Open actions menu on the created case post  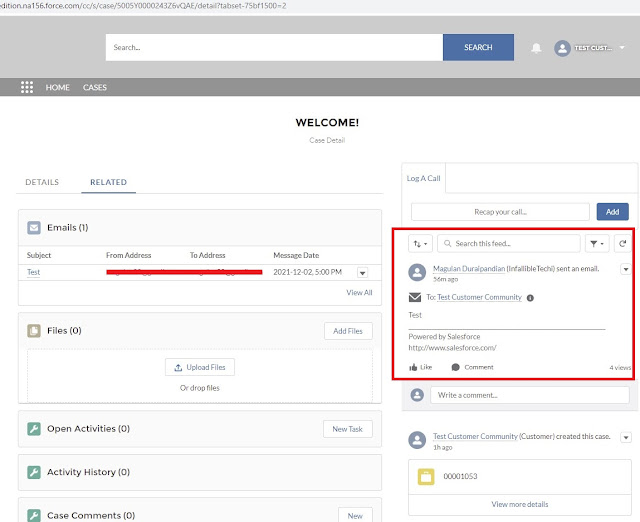coord(626,437)
